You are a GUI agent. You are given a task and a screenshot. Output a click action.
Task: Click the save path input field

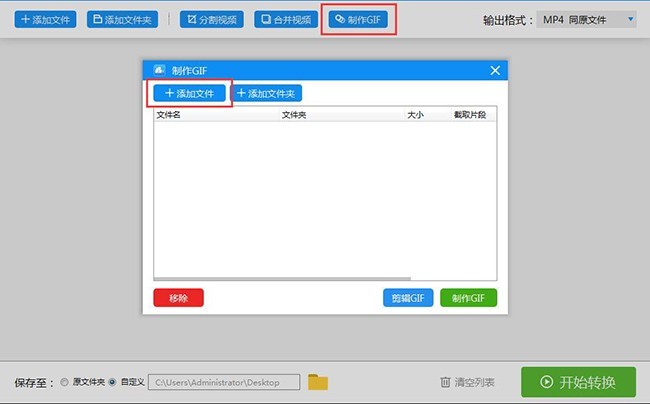coord(224,382)
